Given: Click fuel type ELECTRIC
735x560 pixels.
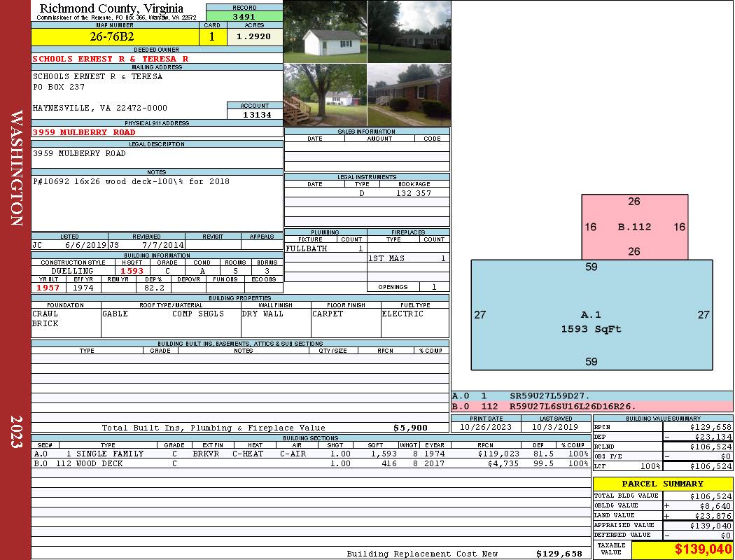Looking at the screenshot, I should (402, 314).
